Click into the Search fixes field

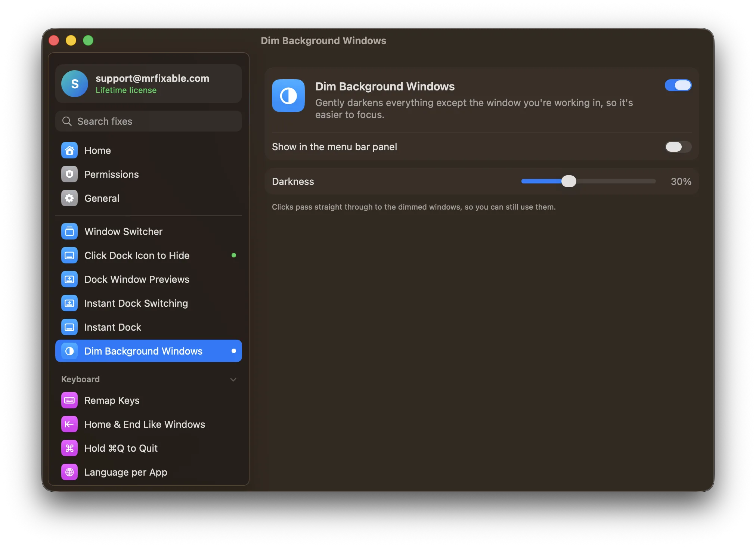click(149, 121)
